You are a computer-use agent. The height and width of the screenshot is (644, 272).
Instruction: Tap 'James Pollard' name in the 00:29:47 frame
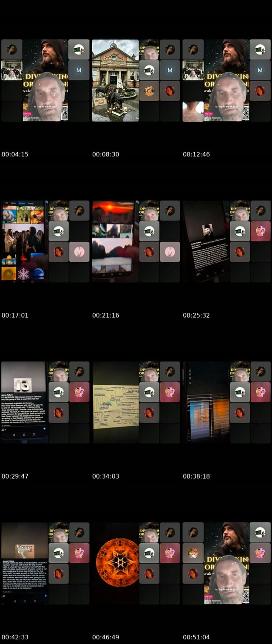coord(8,395)
